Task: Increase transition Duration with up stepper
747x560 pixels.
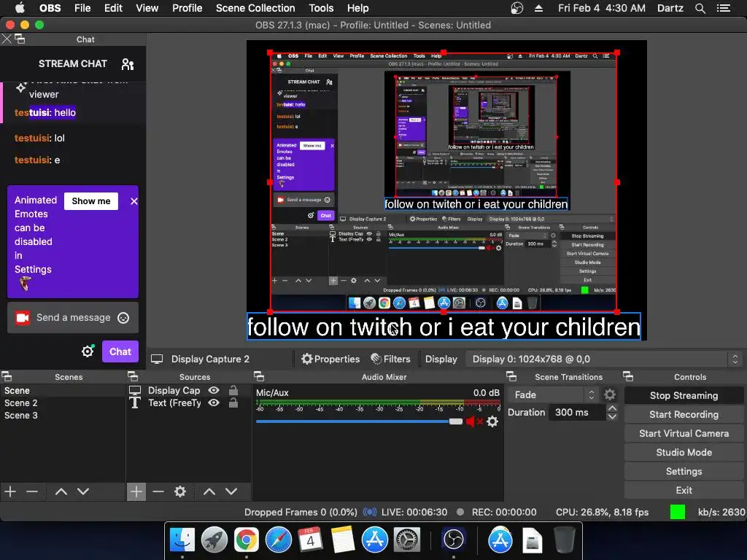Action: 612,408
